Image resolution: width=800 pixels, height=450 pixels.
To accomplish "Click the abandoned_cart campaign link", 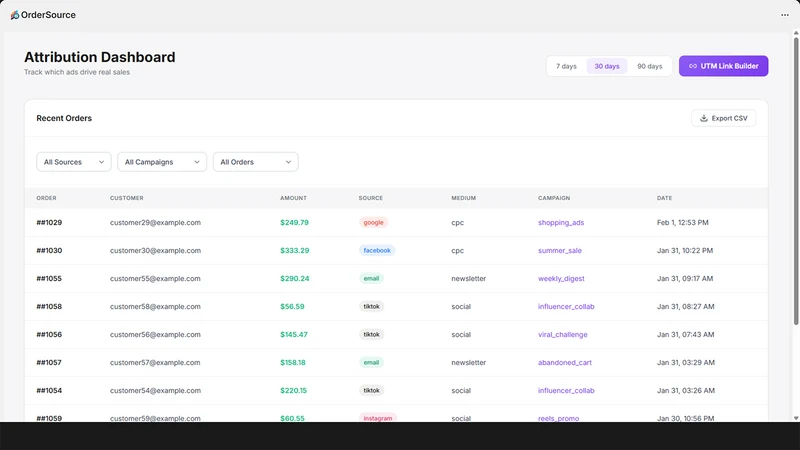I will pyautogui.click(x=565, y=363).
